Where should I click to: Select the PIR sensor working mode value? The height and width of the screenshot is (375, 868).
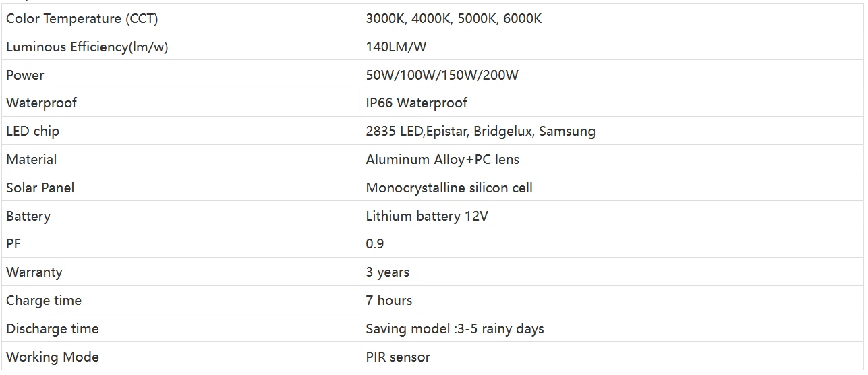(x=398, y=357)
